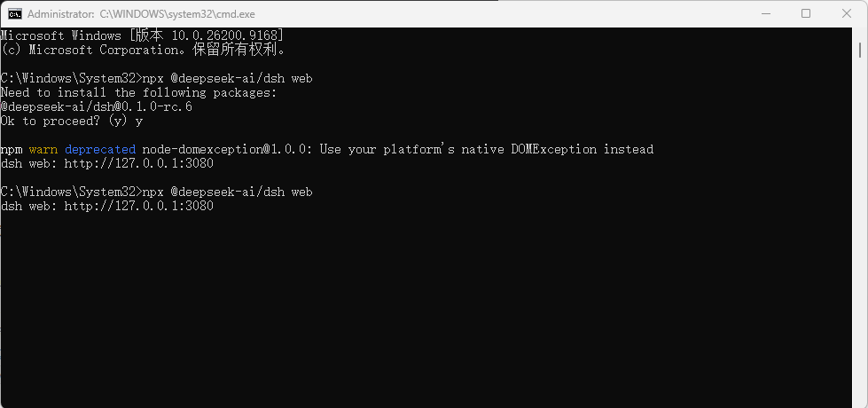Click the Microsoft Corporation copyright line
The image size is (868, 408).
[x=143, y=50]
